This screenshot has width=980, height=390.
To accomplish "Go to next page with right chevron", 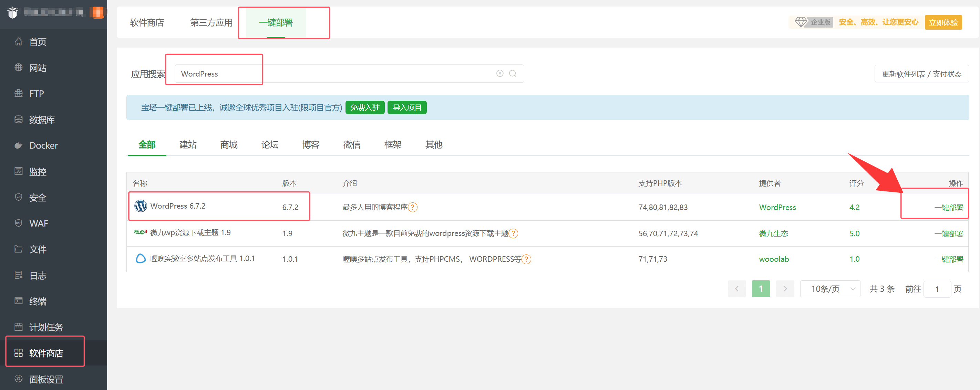I will [785, 289].
